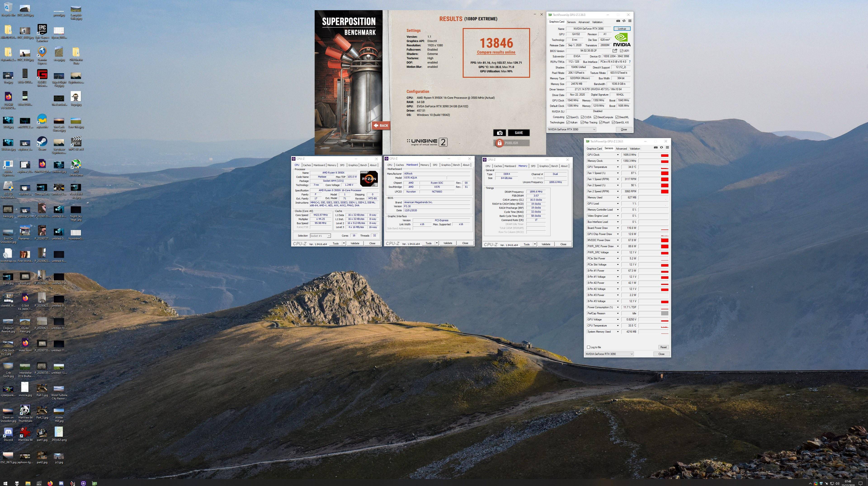Click the Compare results online link
This screenshot has height=486, width=868.
pyautogui.click(x=496, y=52)
